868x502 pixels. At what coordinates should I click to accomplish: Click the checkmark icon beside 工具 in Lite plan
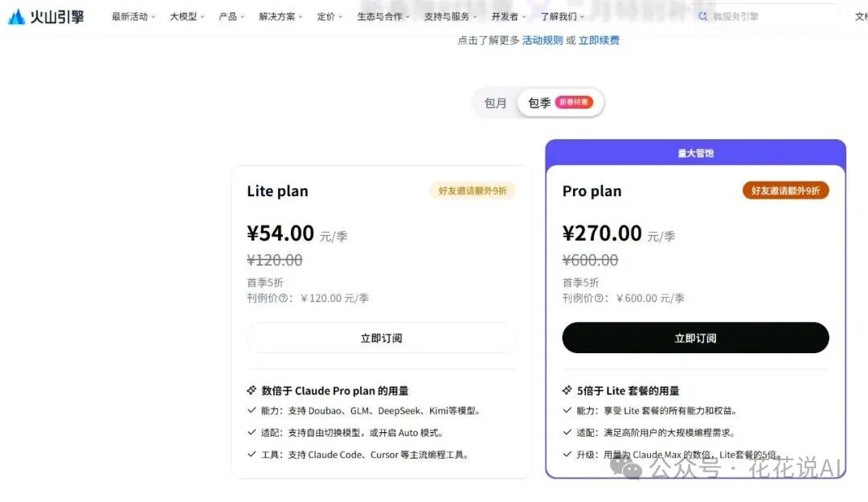250,454
